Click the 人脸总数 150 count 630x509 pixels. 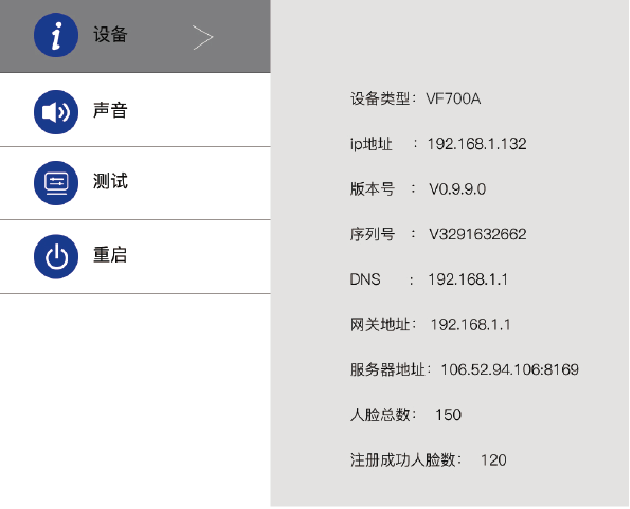coord(448,415)
